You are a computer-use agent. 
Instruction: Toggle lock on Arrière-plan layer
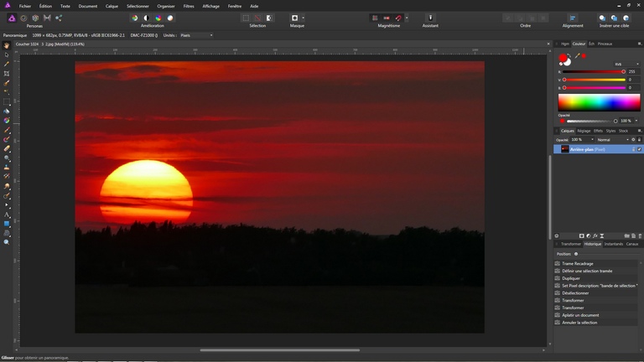634,149
